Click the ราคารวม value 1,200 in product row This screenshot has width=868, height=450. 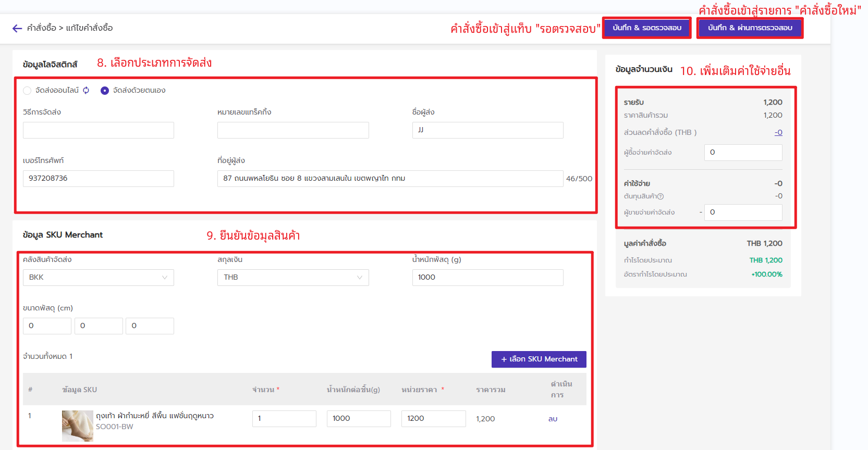(485, 419)
